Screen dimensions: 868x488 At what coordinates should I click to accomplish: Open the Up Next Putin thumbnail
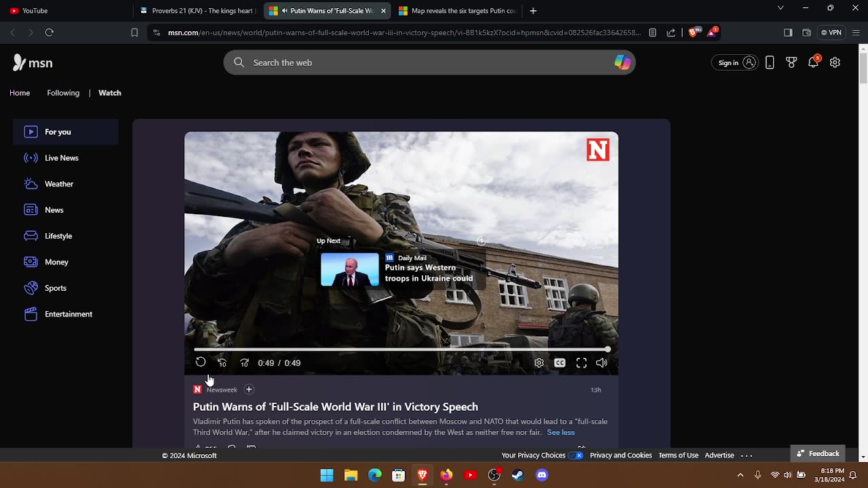(x=350, y=270)
